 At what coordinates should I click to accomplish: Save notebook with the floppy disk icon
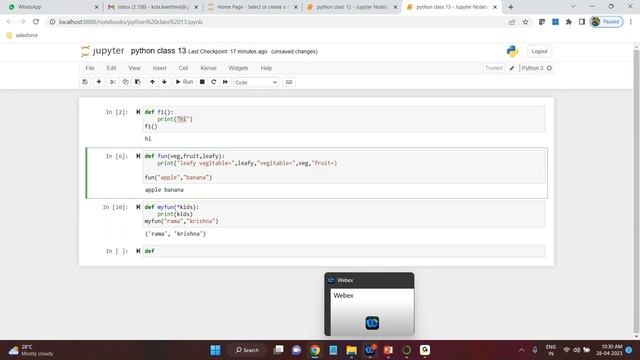pos(85,82)
